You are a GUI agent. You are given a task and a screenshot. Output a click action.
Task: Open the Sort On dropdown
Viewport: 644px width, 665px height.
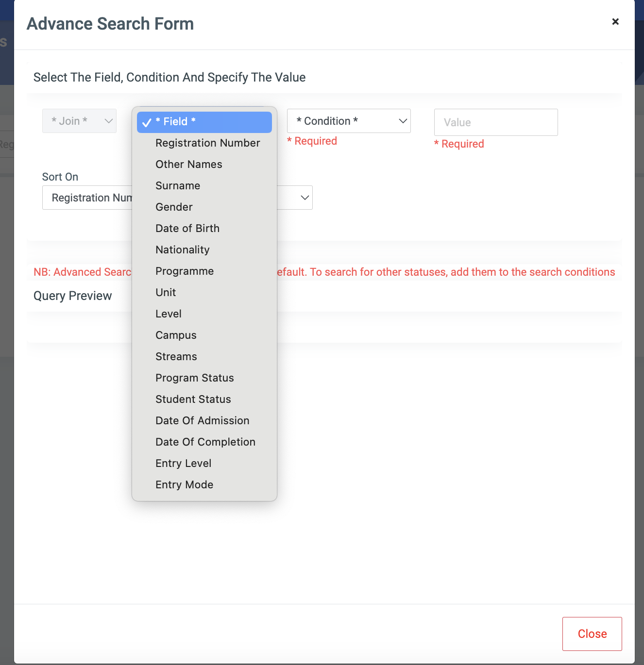point(177,198)
